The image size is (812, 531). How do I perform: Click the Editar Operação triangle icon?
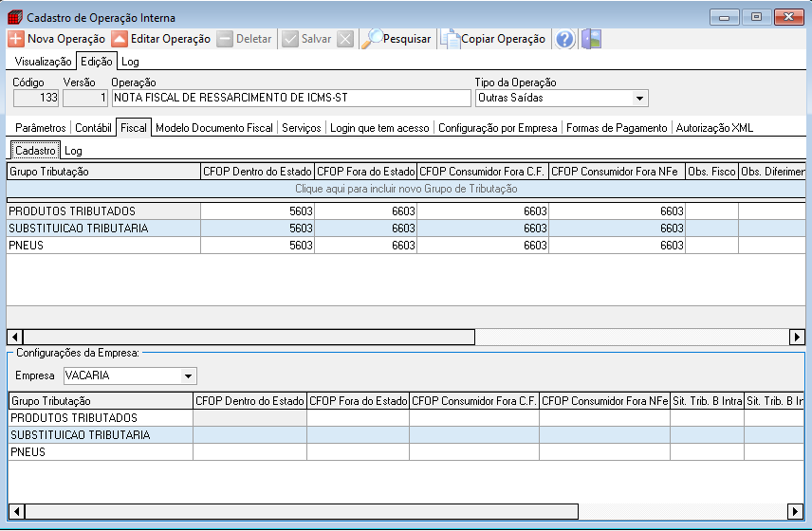(120, 39)
